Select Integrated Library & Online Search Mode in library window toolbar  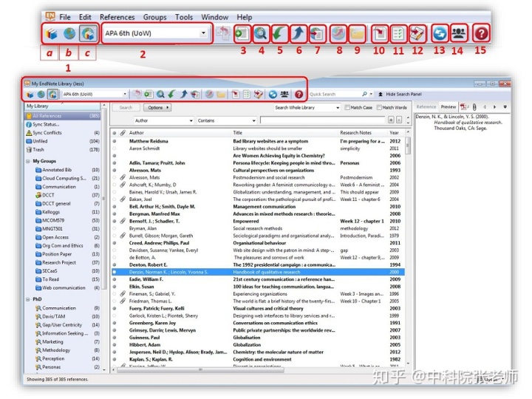point(52,95)
